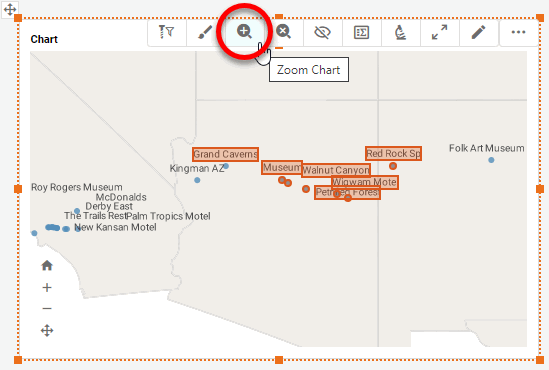Click the Walnut Canyon label
The image size is (549, 370).
(x=336, y=170)
